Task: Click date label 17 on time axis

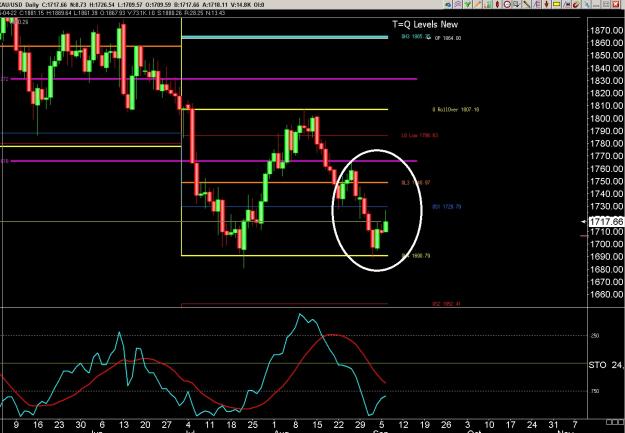Action: 511,425
